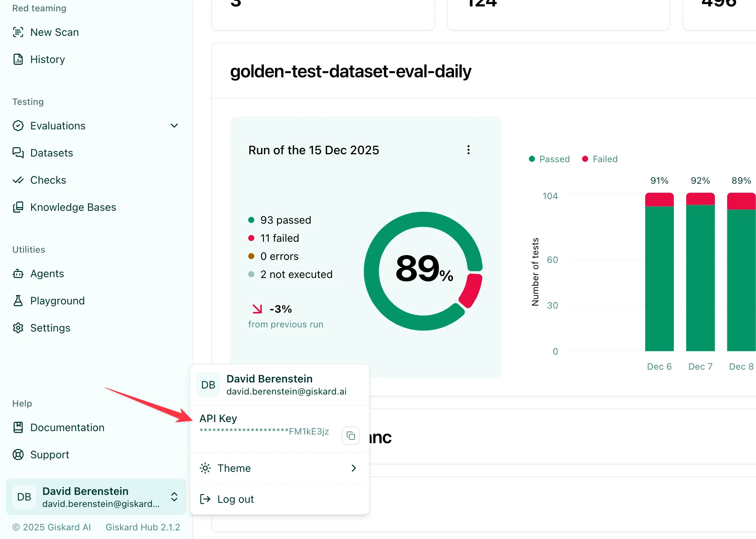Click the Support link

(49, 455)
